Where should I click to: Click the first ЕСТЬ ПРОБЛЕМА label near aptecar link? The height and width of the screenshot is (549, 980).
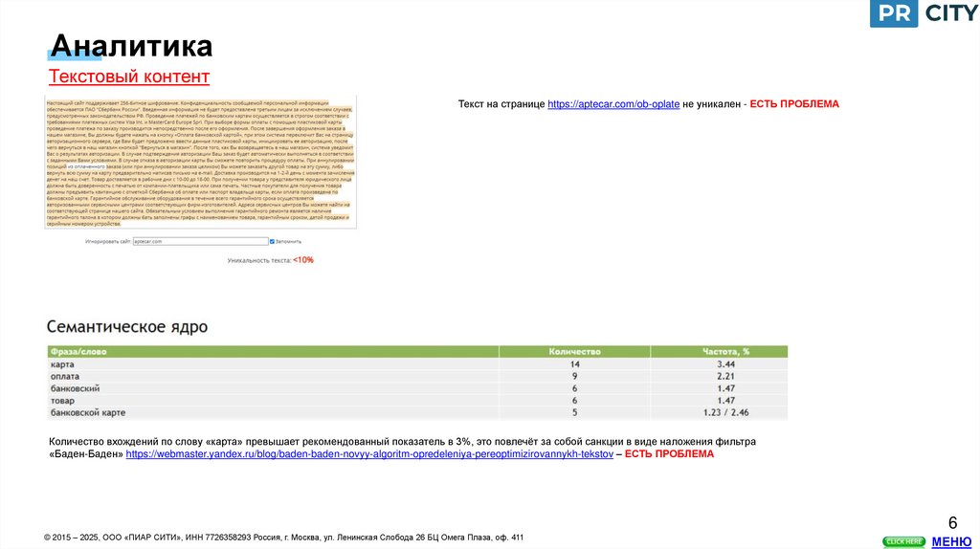coord(794,104)
